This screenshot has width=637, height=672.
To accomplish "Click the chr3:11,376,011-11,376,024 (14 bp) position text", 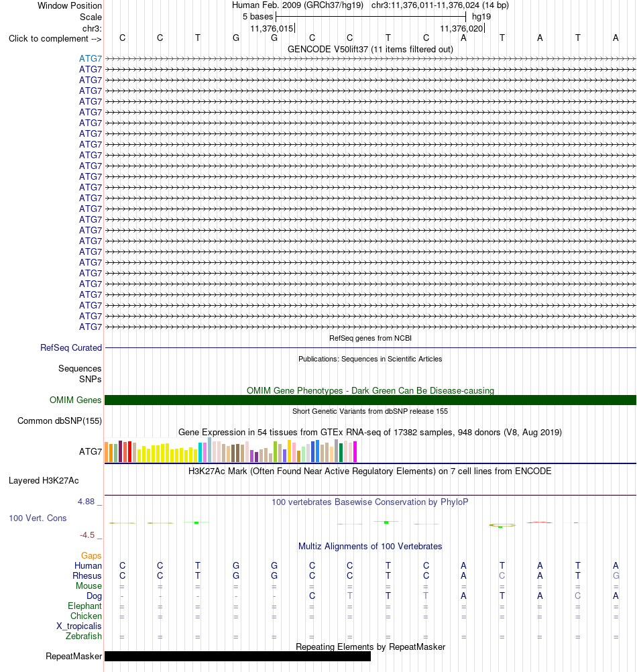I will point(440,5).
